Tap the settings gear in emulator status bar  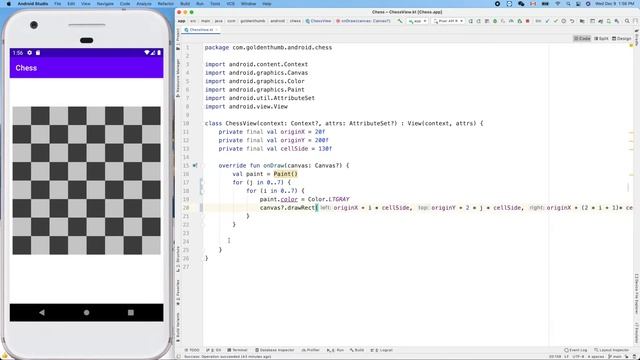(29, 53)
